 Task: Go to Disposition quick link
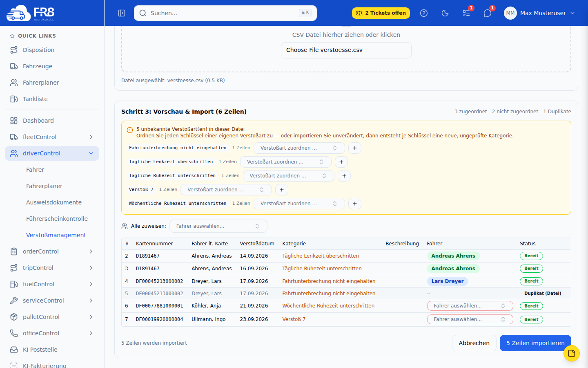click(38, 50)
